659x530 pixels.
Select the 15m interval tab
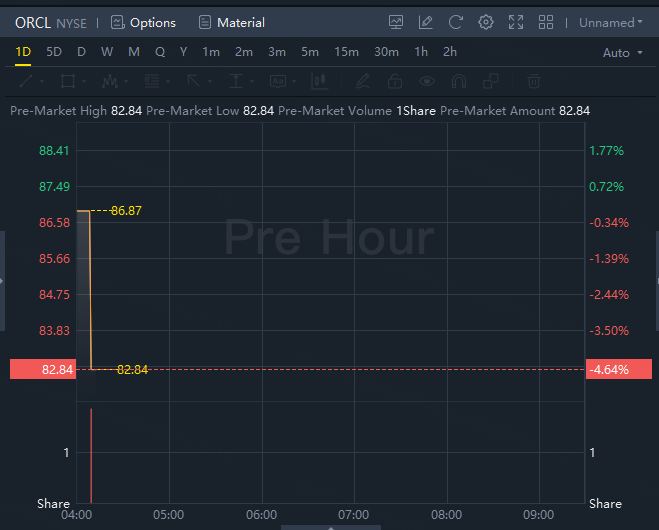click(346, 52)
